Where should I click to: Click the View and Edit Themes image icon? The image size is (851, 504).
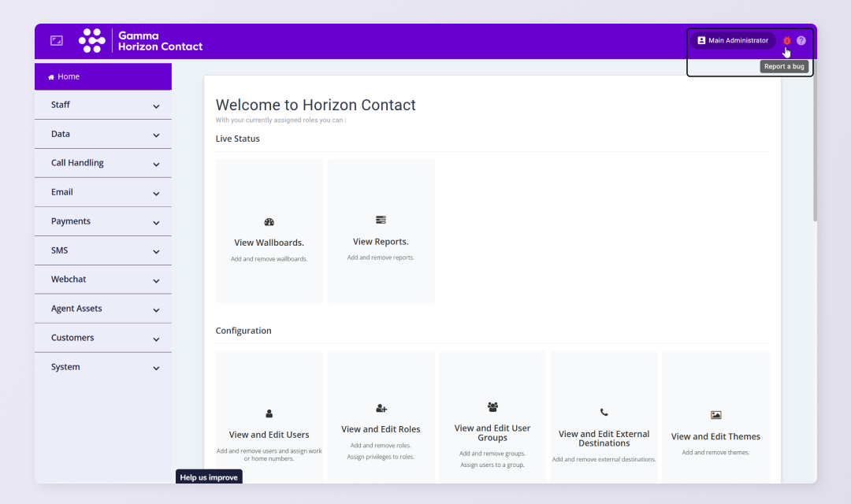[x=715, y=415]
